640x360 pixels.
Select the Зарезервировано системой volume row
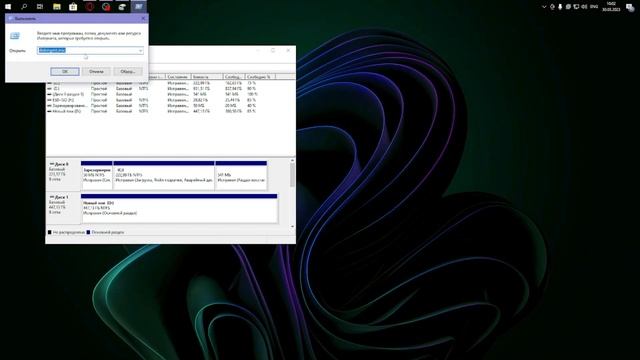(151, 106)
